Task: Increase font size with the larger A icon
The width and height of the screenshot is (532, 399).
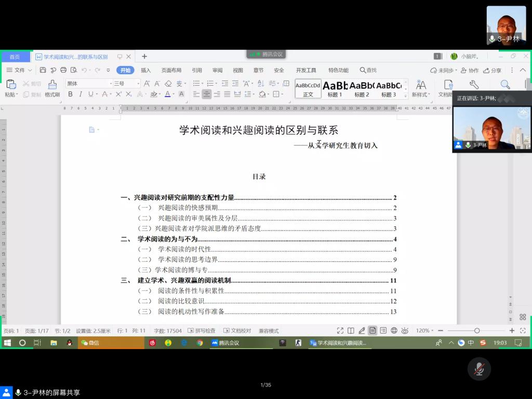Action: [147, 84]
